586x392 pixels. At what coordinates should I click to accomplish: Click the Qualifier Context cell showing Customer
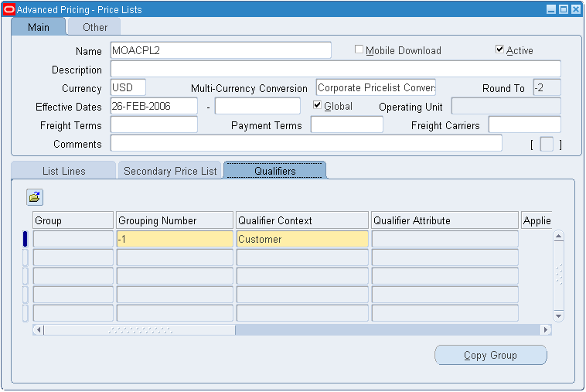click(302, 239)
